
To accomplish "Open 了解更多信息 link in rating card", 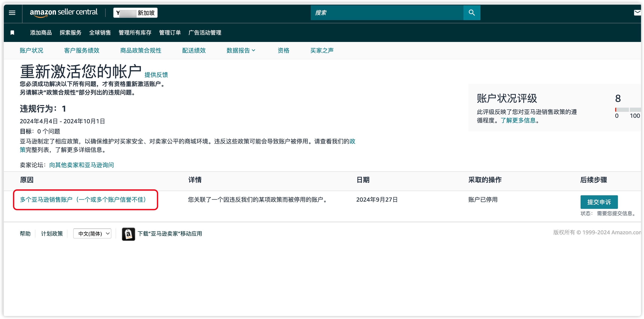I will 518,120.
